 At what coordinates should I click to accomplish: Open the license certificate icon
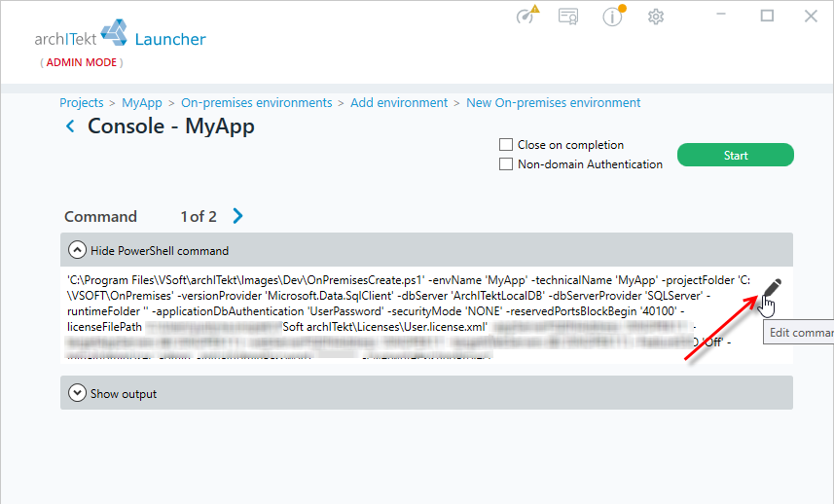coord(568,17)
